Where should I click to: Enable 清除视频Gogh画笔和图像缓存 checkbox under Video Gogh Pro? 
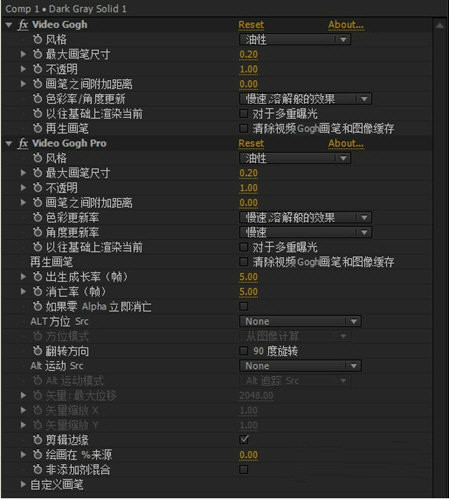[x=244, y=262]
